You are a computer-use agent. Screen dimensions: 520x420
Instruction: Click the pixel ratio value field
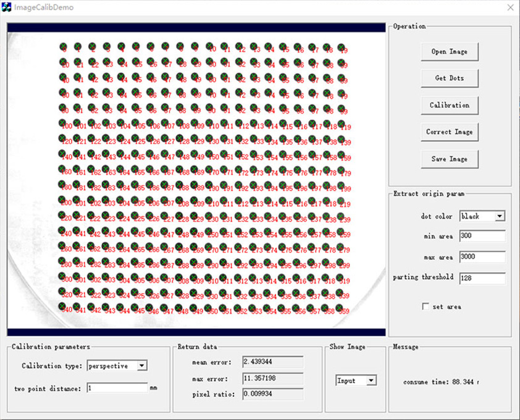tap(272, 393)
